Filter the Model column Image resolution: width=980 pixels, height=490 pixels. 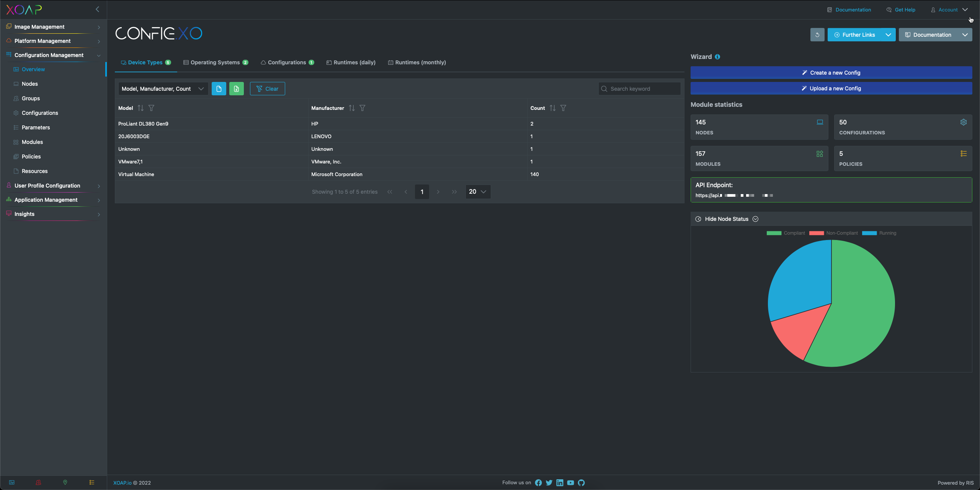152,108
